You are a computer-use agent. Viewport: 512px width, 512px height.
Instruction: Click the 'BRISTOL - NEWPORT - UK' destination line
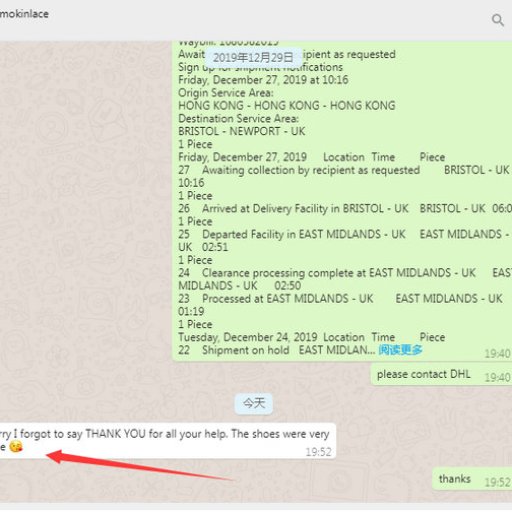pyautogui.click(x=242, y=131)
